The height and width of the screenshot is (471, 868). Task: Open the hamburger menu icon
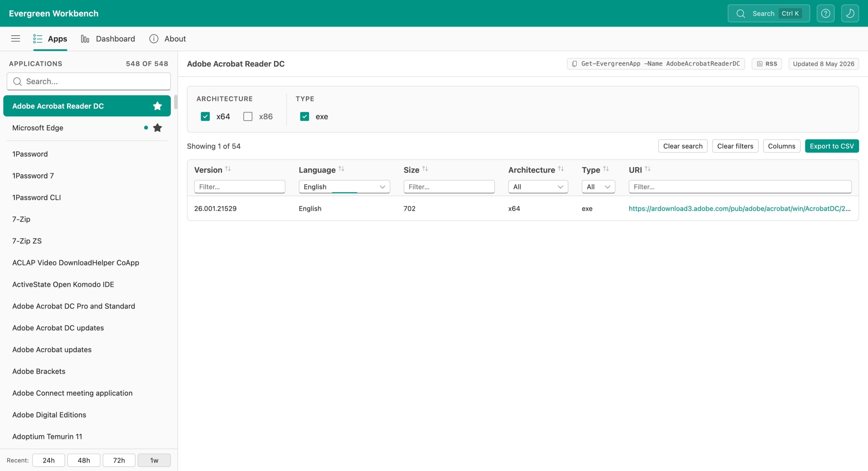coord(15,38)
